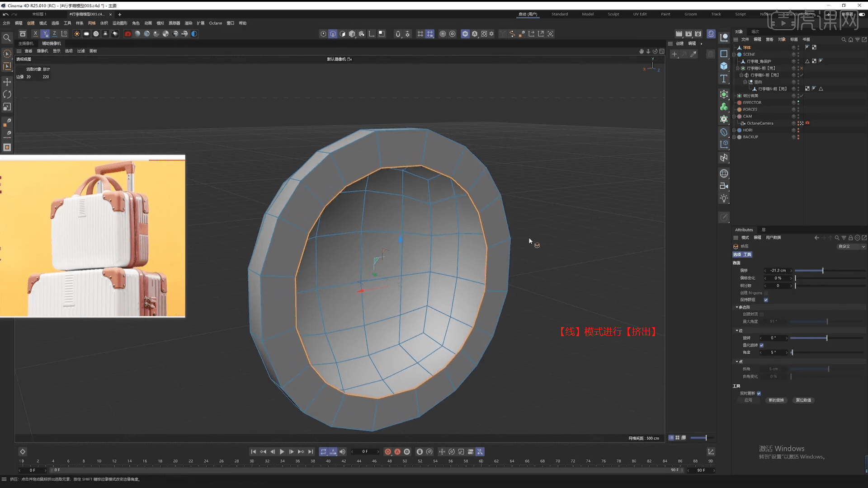Toggle 保持群组 checkbox
This screenshot has height=488, width=868.
pyautogui.click(x=766, y=300)
